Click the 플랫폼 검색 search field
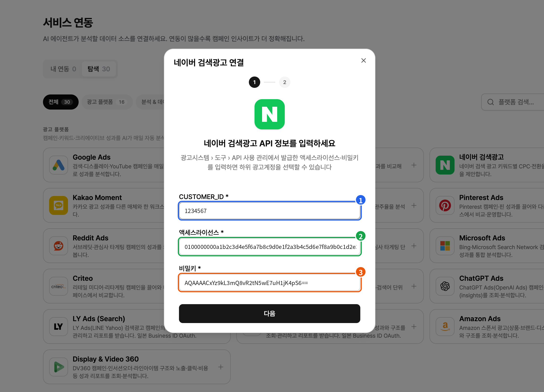Image resolution: width=544 pixels, height=392 pixels. (x=513, y=102)
